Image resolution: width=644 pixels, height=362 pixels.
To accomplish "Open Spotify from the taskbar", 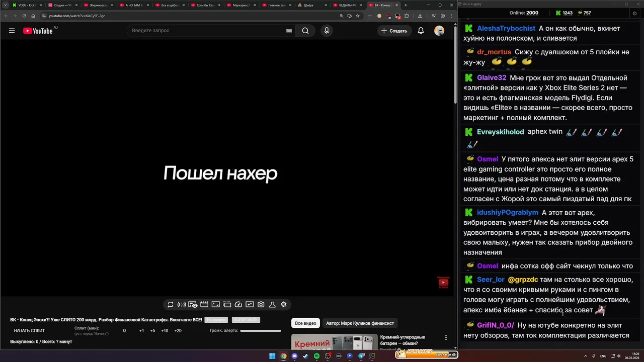I will [x=316, y=356].
